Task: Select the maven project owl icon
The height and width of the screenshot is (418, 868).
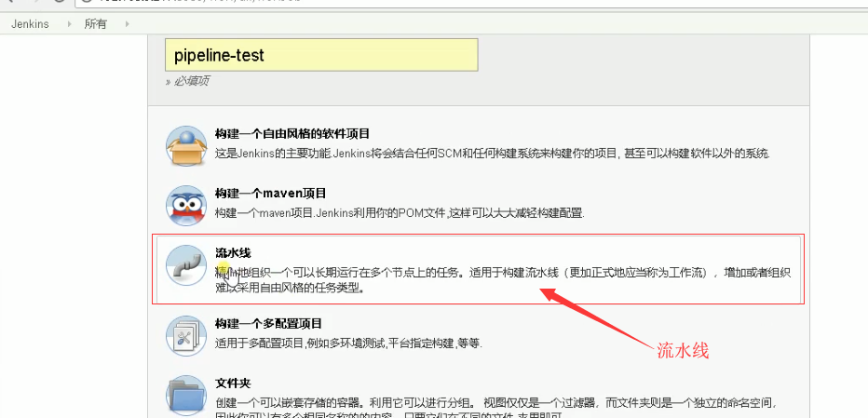Action: [186, 206]
